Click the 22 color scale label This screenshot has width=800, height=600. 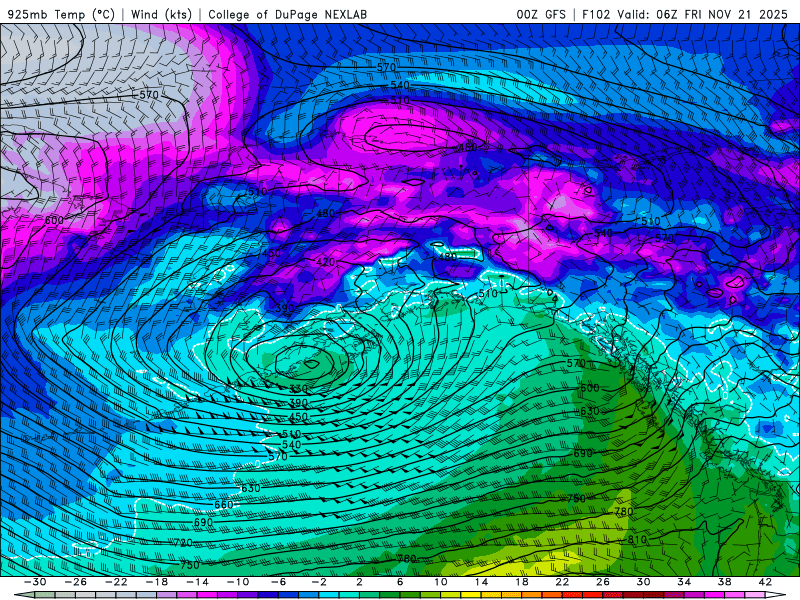tap(562, 582)
